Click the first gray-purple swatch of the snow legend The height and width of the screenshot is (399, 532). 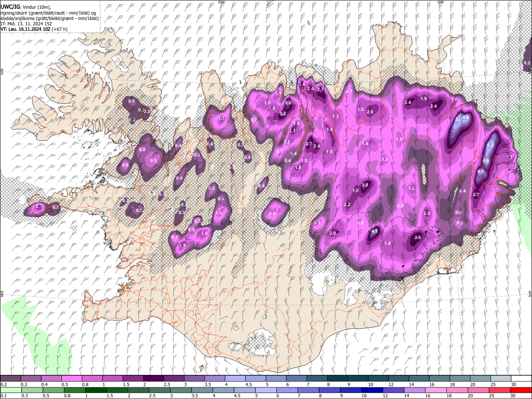[x=10, y=379]
